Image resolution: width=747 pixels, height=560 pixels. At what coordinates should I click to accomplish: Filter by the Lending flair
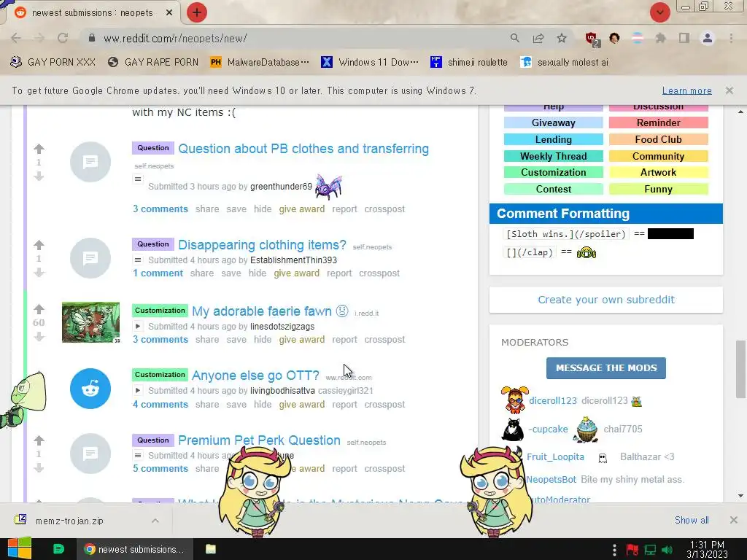point(554,139)
